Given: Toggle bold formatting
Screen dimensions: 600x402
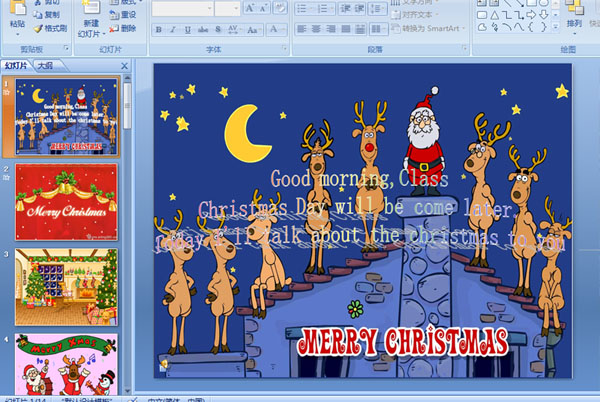Looking at the screenshot, I should click(x=157, y=29).
